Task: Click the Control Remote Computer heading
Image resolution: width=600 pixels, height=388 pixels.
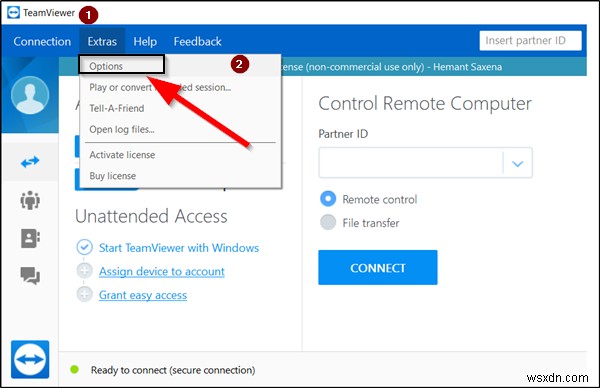Action: (425, 104)
